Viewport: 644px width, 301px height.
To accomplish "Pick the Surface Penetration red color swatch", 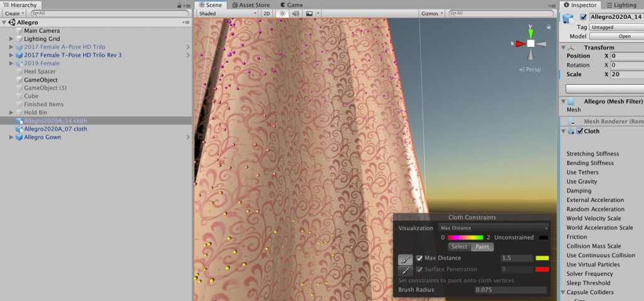I will [x=542, y=270].
